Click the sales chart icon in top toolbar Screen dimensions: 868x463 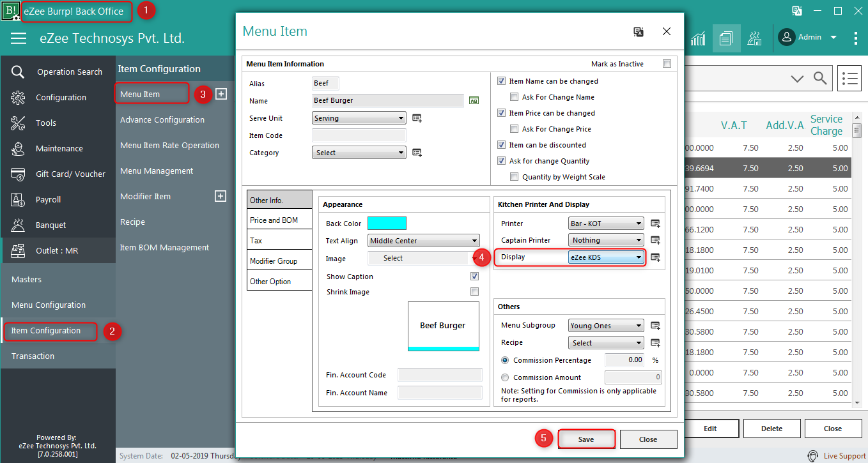pyautogui.click(x=698, y=38)
